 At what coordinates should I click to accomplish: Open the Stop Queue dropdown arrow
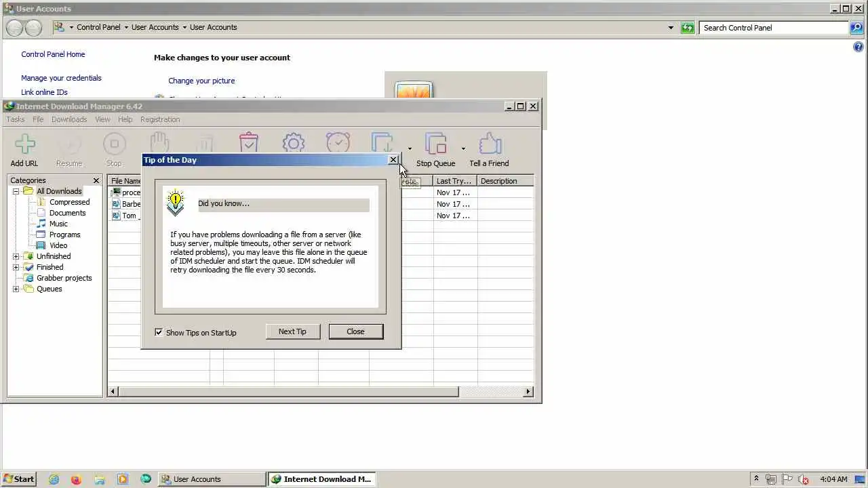[x=463, y=148]
